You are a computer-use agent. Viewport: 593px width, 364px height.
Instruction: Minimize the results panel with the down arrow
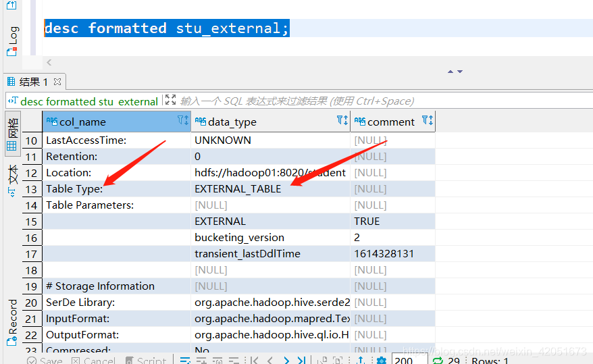(460, 72)
